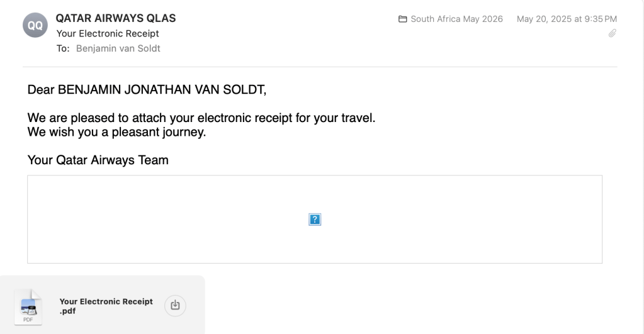Click the Your Qatar Airways Team signature
Viewport: 644px width, 334px height.
click(x=98, y=160)
